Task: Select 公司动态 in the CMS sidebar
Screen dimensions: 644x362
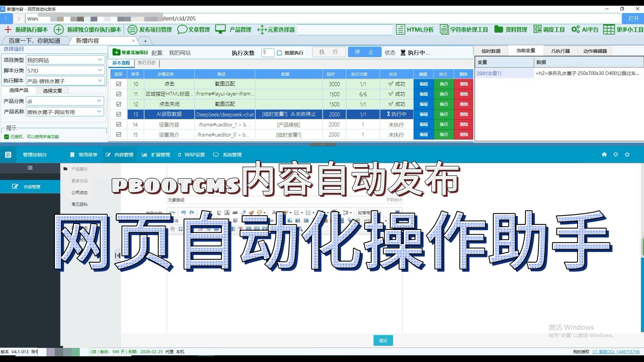Action: pyautogui.click(x=79, y=192)
